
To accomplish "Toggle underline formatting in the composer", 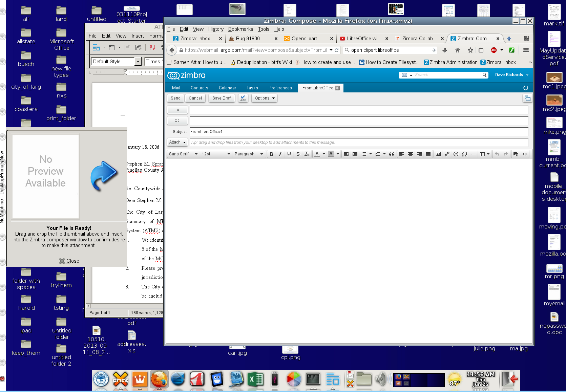I will (x=289, y=154).
